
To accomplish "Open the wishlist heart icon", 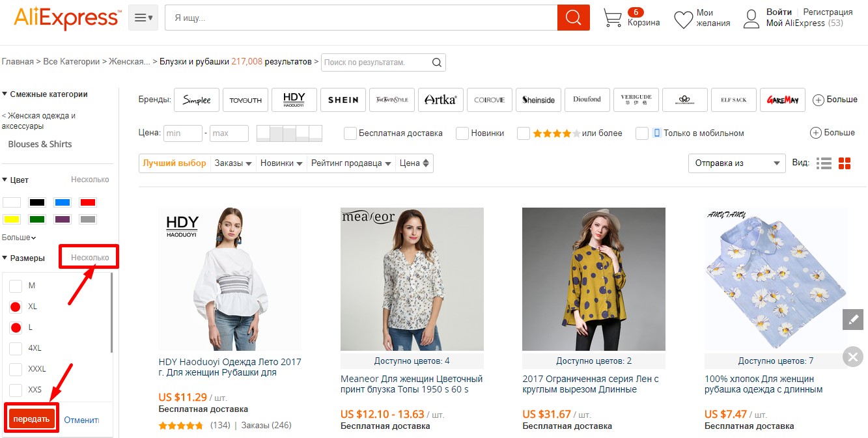I will pyautogui.click(x=683, y=19).
